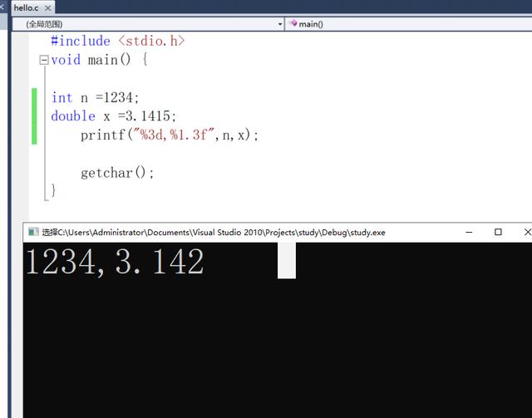This screenshot has height=418, width=532.
Task: Click the double x =3.1415 line
Action: pos(114,116)
